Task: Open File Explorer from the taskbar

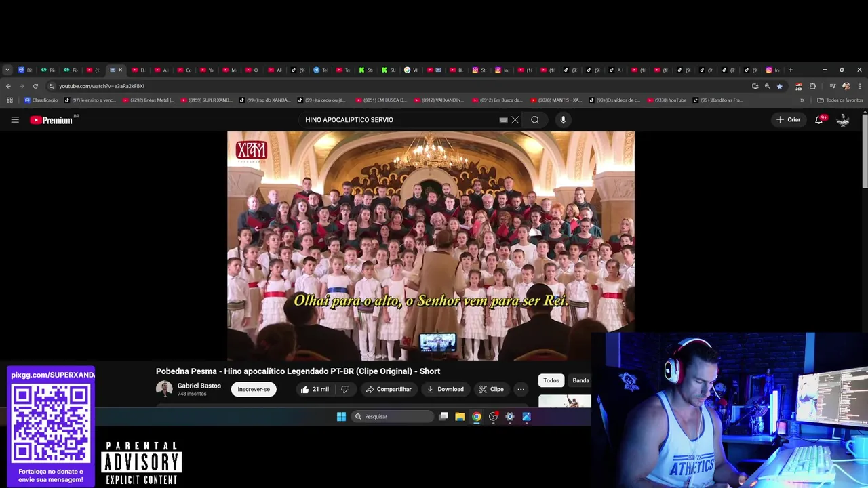Action: coord(460,417)
